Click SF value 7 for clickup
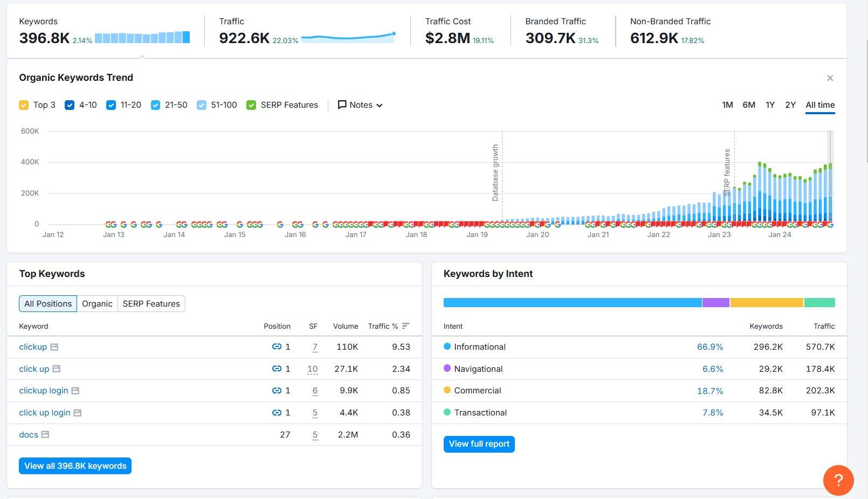This screenshot has height=499, width=868. 315,347
